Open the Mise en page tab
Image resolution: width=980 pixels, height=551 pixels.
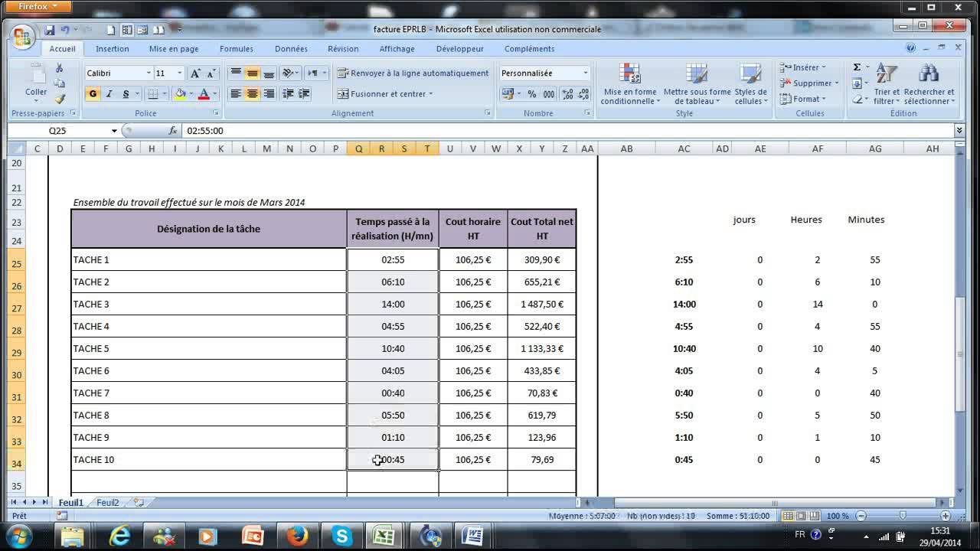(174, 49)
